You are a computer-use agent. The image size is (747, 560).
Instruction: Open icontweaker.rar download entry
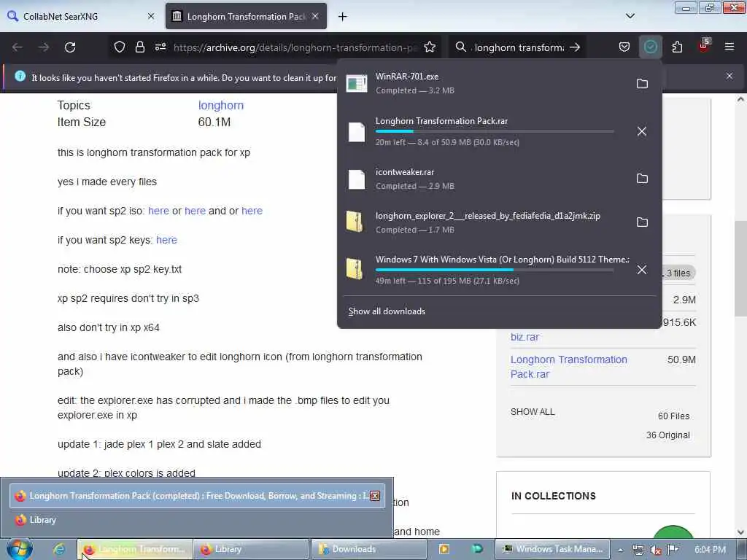point(486,179)
